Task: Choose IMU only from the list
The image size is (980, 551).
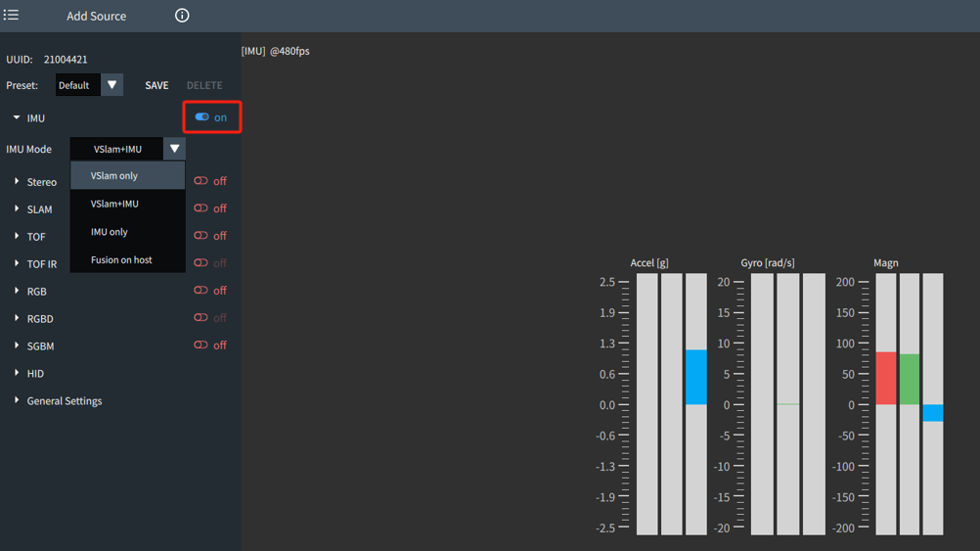Action: point(127,232)
